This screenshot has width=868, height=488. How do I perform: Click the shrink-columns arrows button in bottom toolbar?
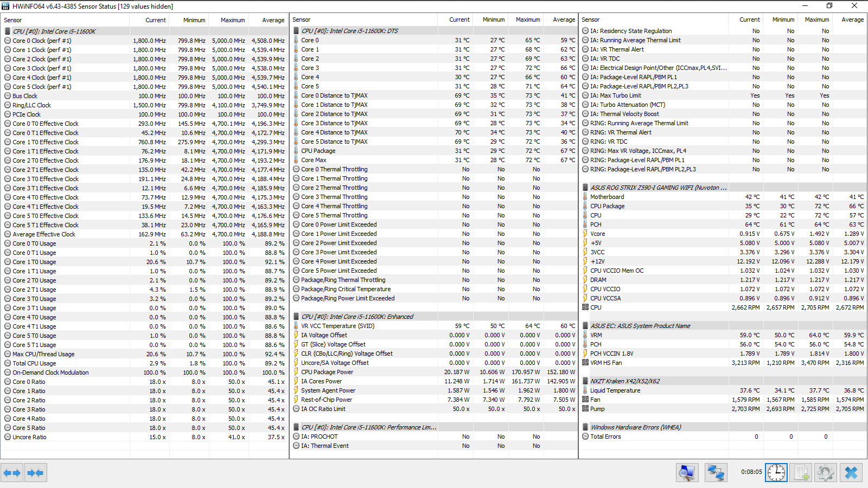pos(35,473)
